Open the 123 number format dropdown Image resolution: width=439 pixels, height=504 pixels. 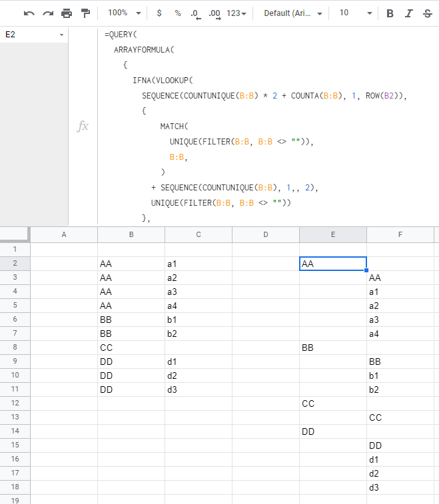[x=236, y=13]
